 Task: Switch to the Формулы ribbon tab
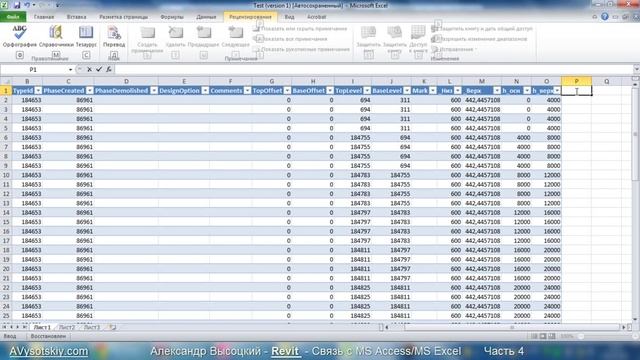point(172,17)
